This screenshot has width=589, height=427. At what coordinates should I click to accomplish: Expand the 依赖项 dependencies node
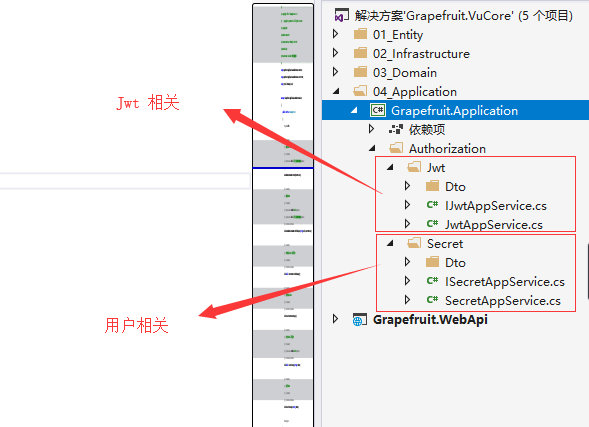(x=371, y=129)
